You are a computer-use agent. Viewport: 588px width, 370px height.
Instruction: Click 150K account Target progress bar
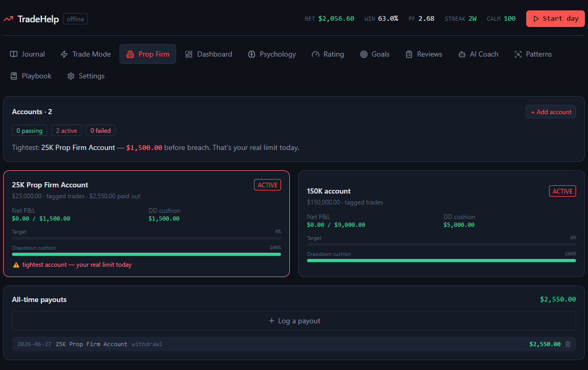pos(442,244)
